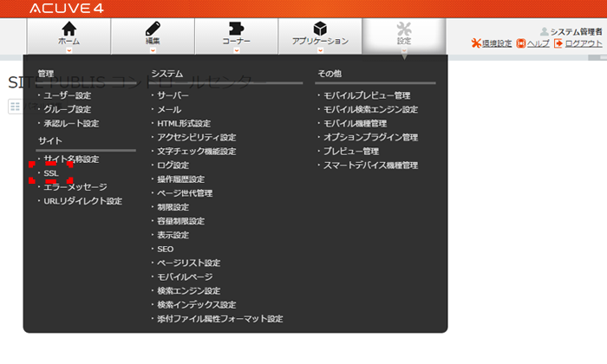Open プレビュー管理 entry

tap(351, 152)
